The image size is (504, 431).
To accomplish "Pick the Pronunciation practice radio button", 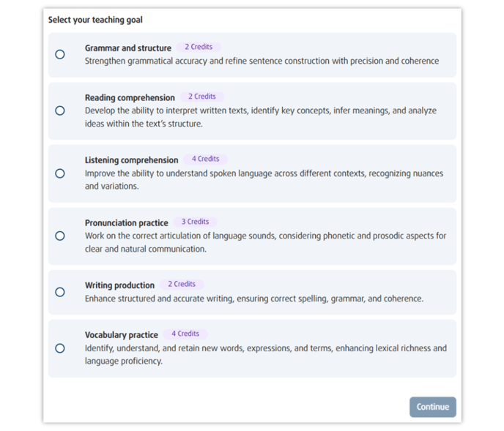I will tap(60, 236).
